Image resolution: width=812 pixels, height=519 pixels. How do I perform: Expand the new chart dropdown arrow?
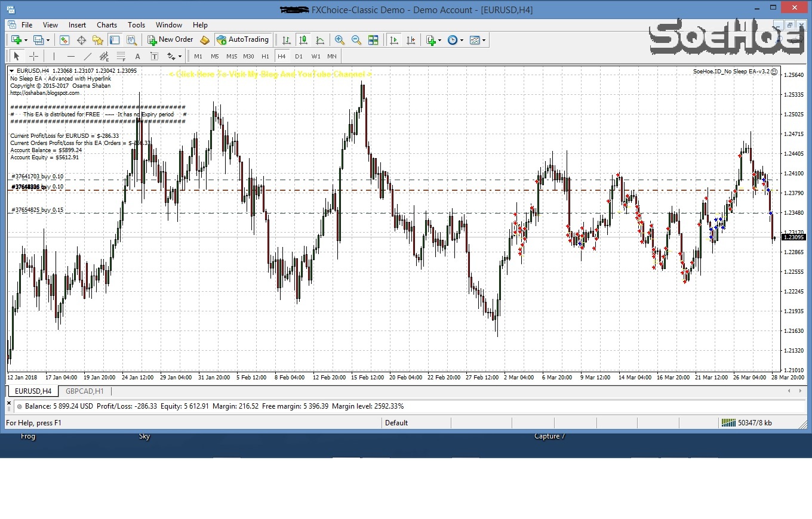point(26,40)
